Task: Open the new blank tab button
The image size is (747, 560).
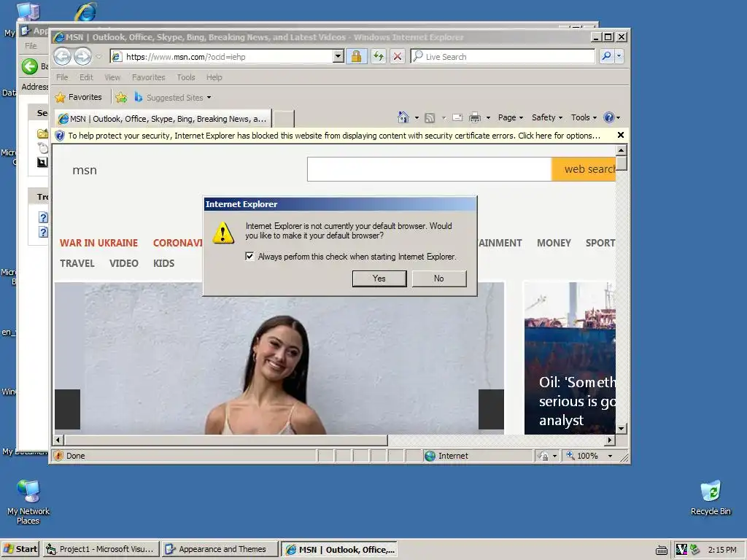Action: tap(284, 119)
